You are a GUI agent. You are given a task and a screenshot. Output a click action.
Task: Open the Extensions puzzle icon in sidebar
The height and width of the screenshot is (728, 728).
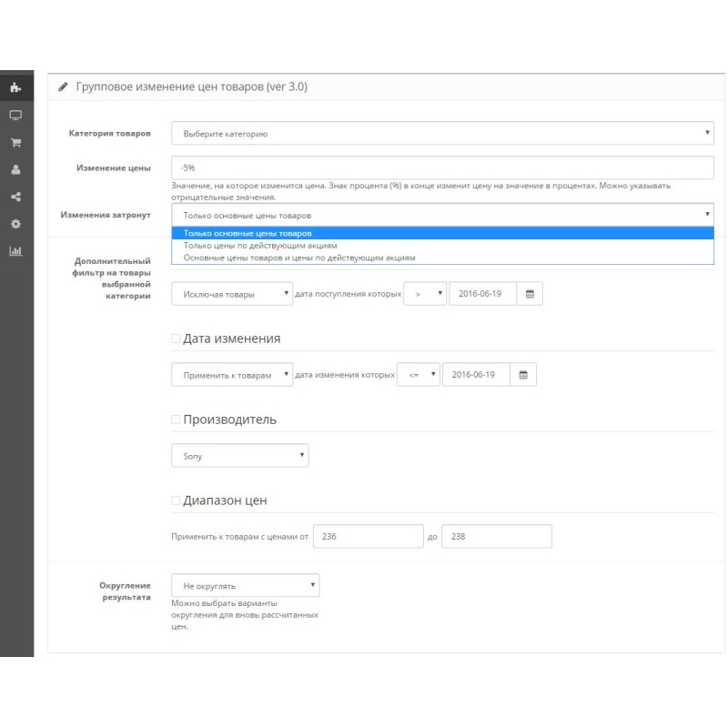pos(15,88)
